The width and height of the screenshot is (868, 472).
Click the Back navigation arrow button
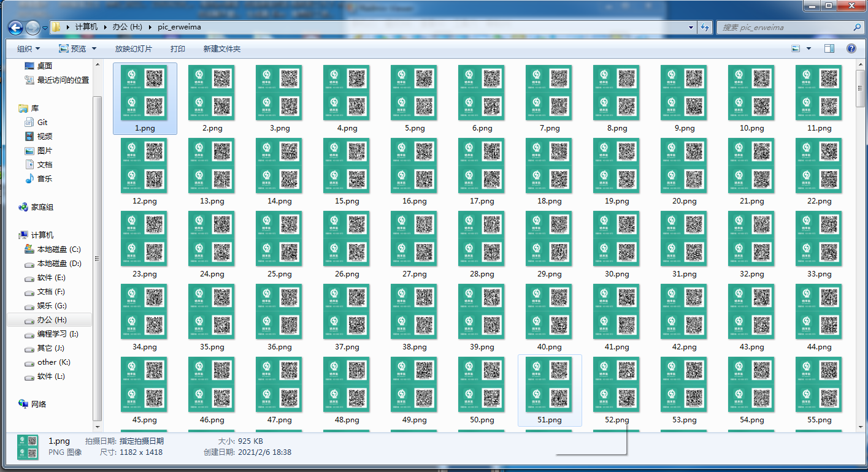pyautogui.click(x=16, y=27)
